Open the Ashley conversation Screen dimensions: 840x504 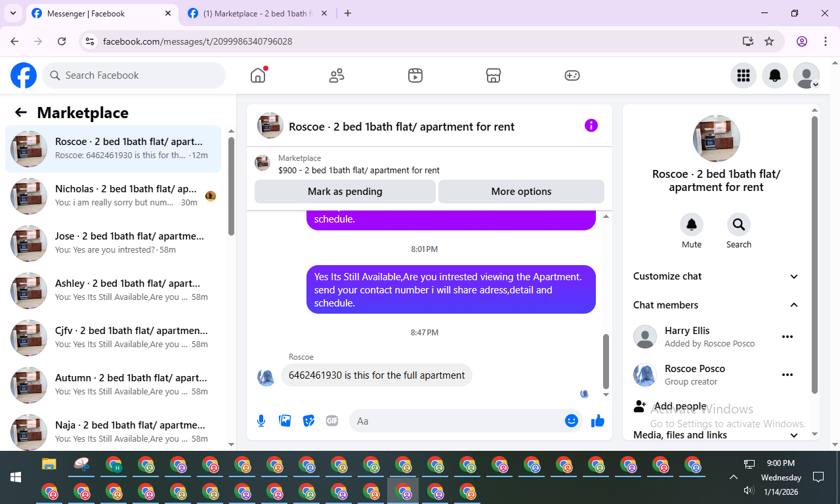(114, 291)
